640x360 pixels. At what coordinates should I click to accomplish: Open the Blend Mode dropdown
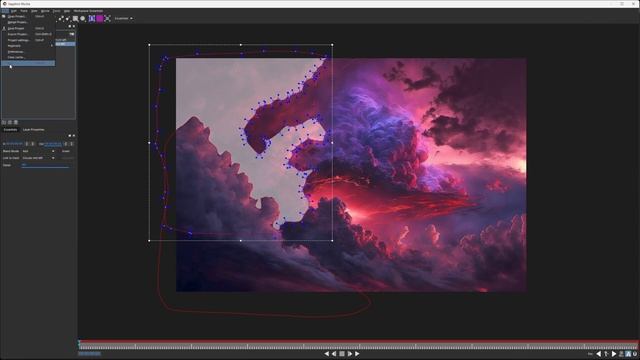tap(39, 151)
